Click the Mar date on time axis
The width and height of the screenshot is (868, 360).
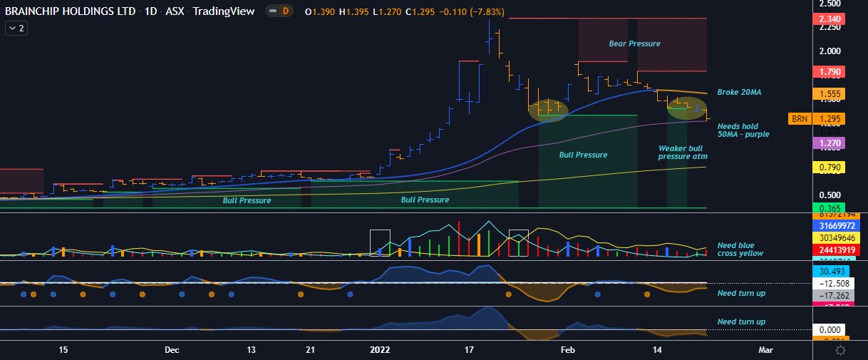point(765,350)
